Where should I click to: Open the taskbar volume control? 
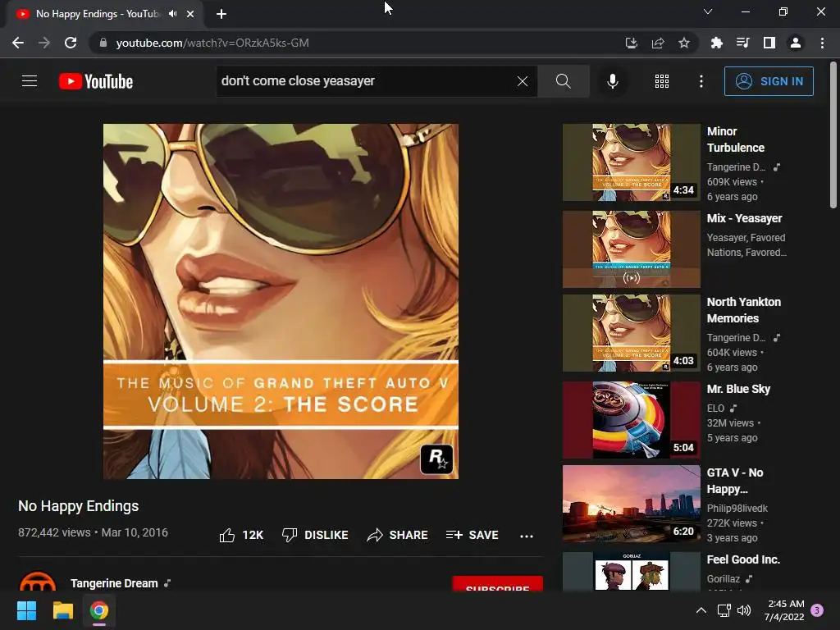click(x=743, y=610)
